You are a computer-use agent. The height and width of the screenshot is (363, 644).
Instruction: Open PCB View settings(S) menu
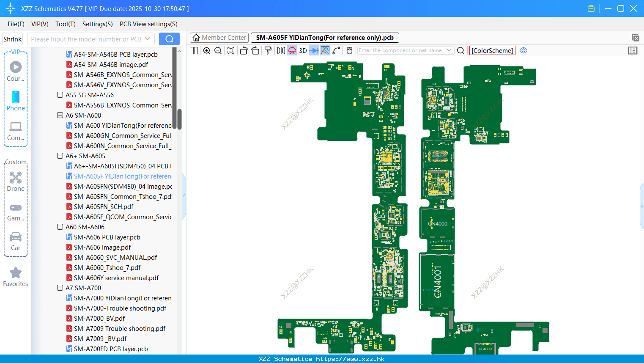click(x=148, y=24)
